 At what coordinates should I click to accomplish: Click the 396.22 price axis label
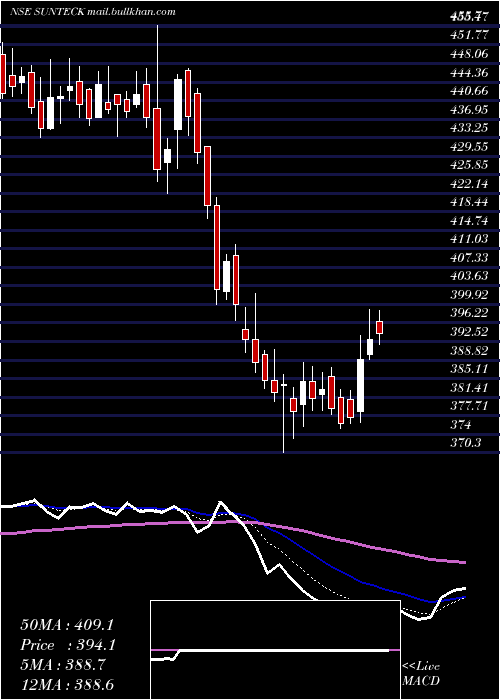click(x=469, y=313)
